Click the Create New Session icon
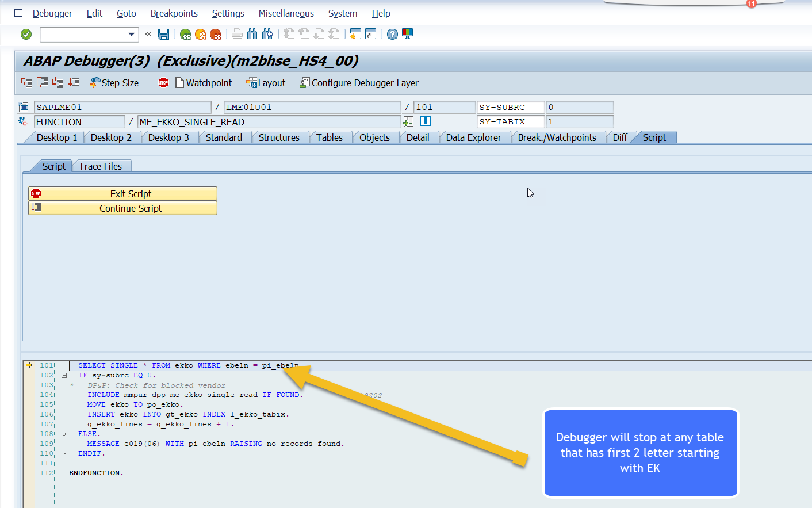Screen dimensions: 812x508 [x=355, y=35]
